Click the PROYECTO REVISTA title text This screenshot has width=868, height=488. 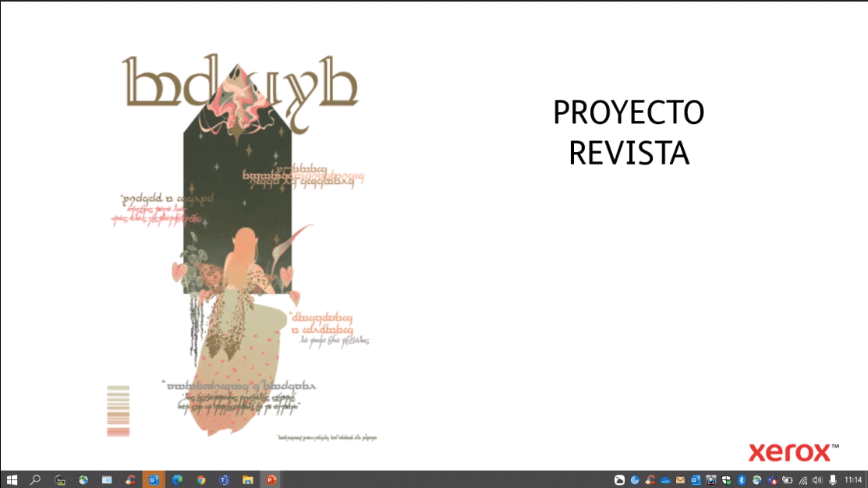[x=629, y=133]
